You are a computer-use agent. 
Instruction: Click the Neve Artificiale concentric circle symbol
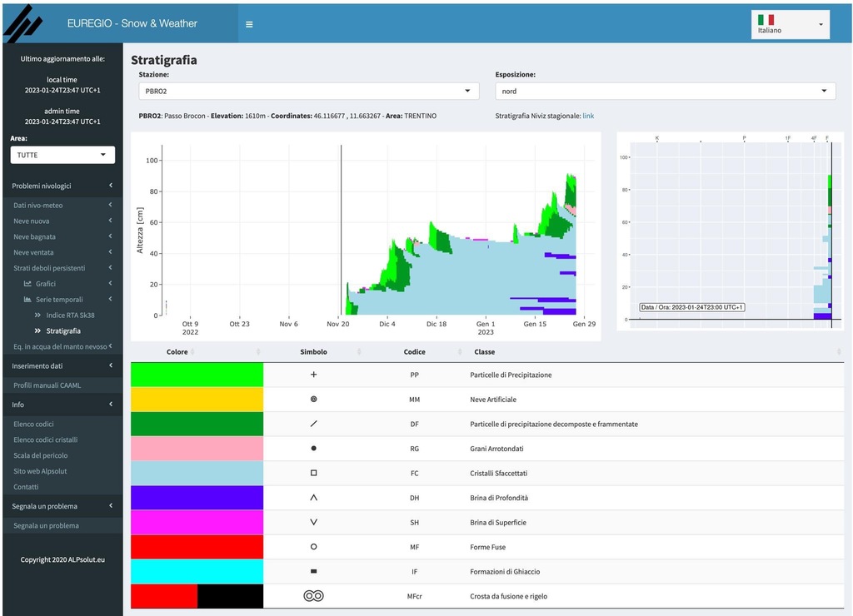tap(313, 400)
